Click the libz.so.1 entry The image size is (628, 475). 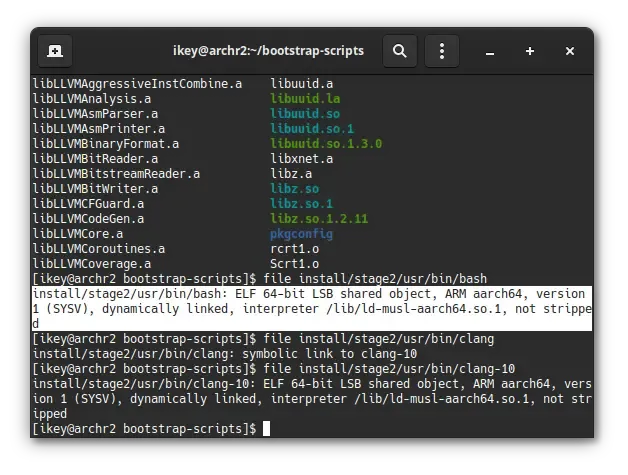pos(302,204)
